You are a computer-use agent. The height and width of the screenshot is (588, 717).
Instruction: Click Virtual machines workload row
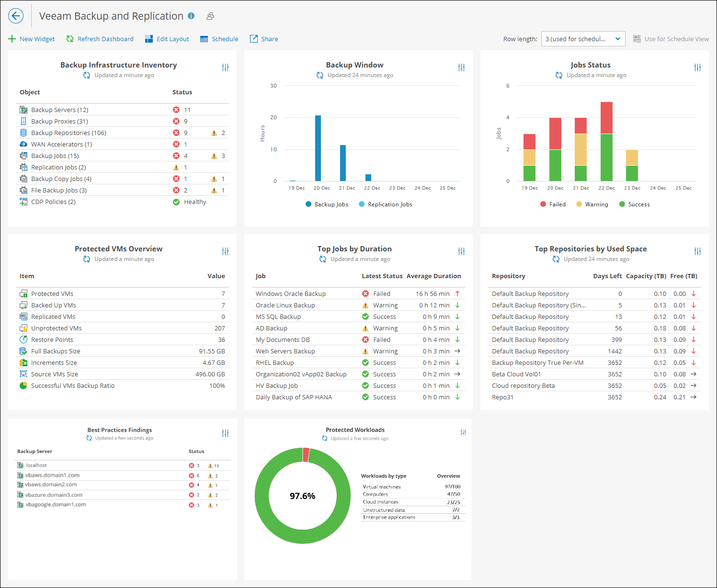tap(413, 487)
